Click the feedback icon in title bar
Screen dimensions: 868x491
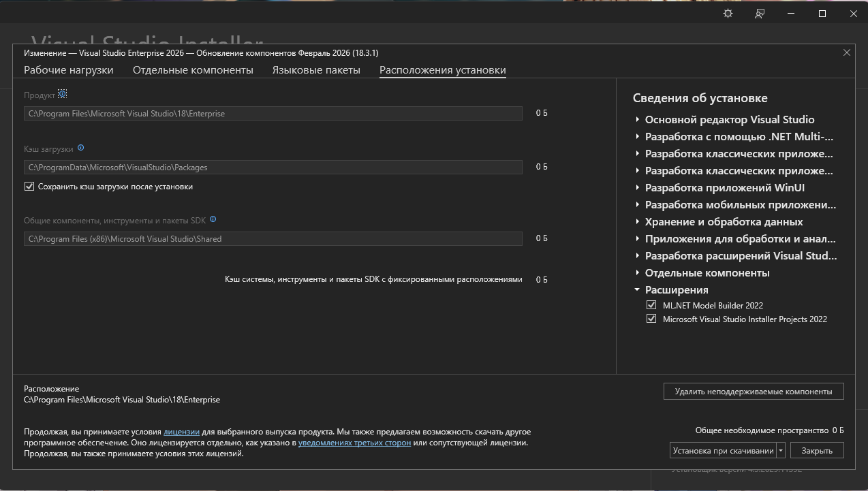click(759, 14)
